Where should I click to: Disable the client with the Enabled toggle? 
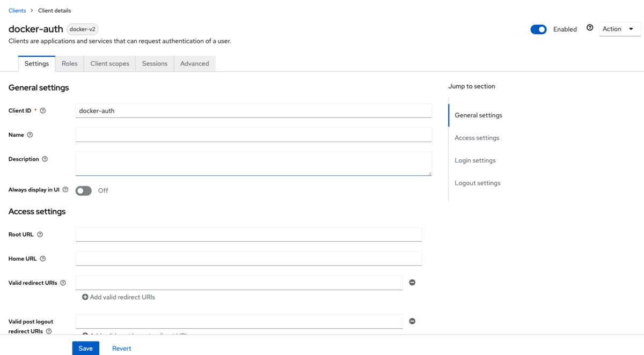point(538,29)
